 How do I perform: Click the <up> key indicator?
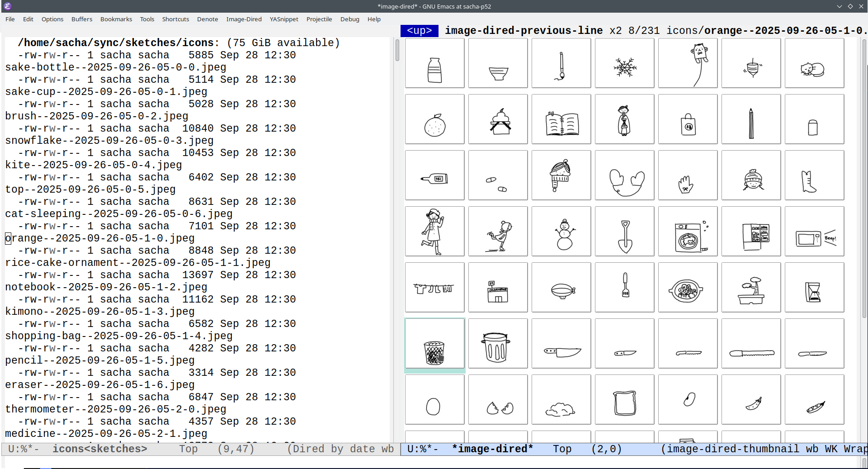[419, 31]
